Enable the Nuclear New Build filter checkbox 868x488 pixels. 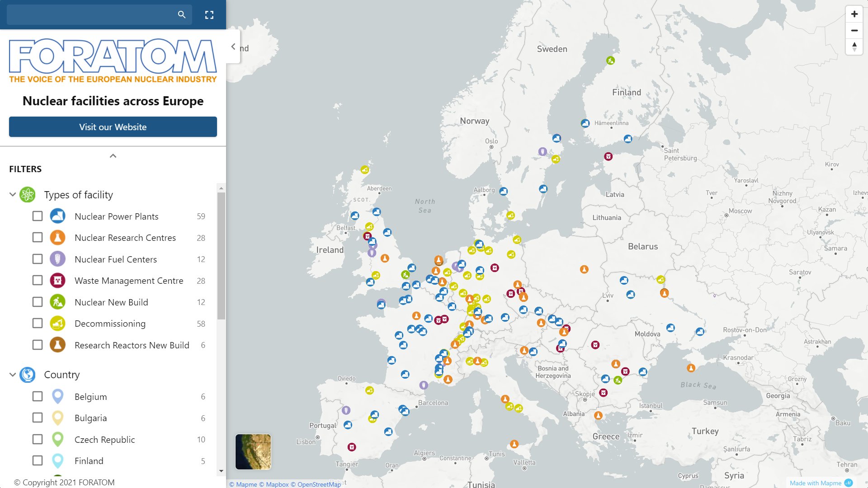tap(37, 302)
